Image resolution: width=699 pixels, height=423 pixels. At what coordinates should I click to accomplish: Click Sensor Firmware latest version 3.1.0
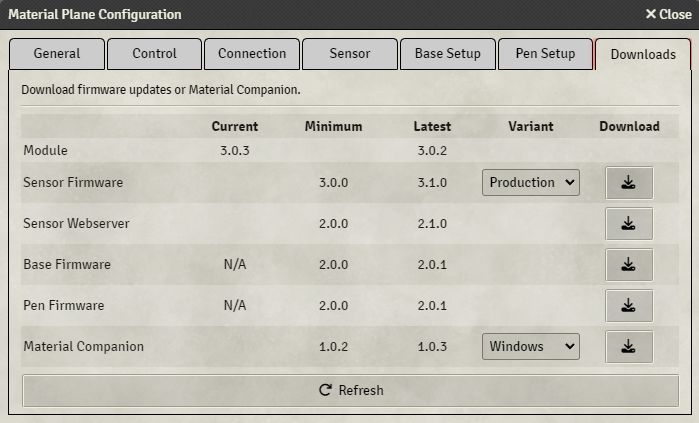coord(432,183)
